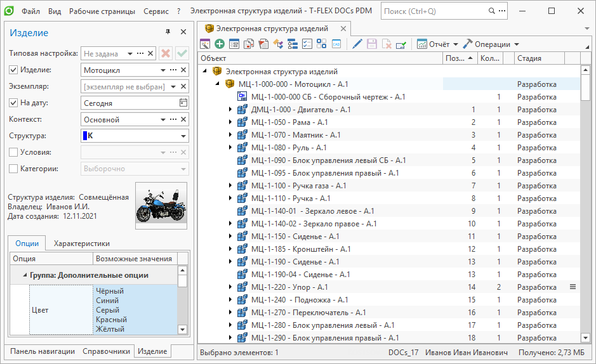This screenshot has height=364, width=596.
Task: Open the ? help menu
Action: (178, 11)
